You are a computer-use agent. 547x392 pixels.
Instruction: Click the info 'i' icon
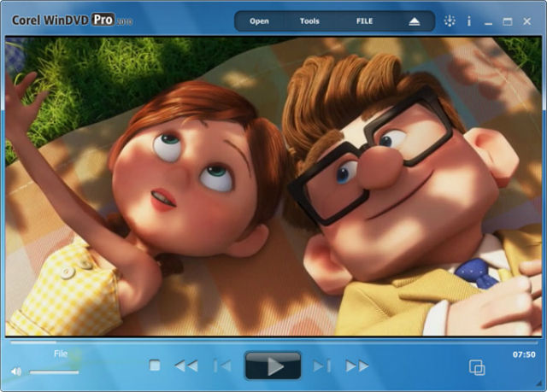pyautogui.click(x=469, y=20)
